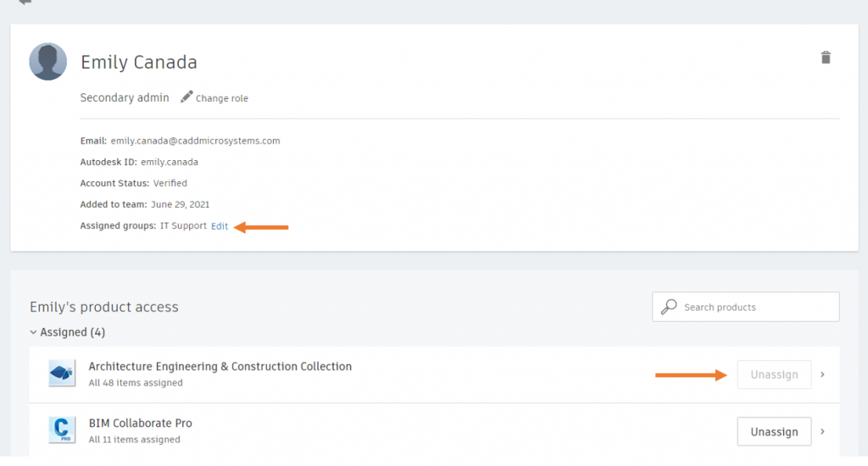Click the Emily Canada name heading
This screenshot has height=466, width=868.
point(139,62)
